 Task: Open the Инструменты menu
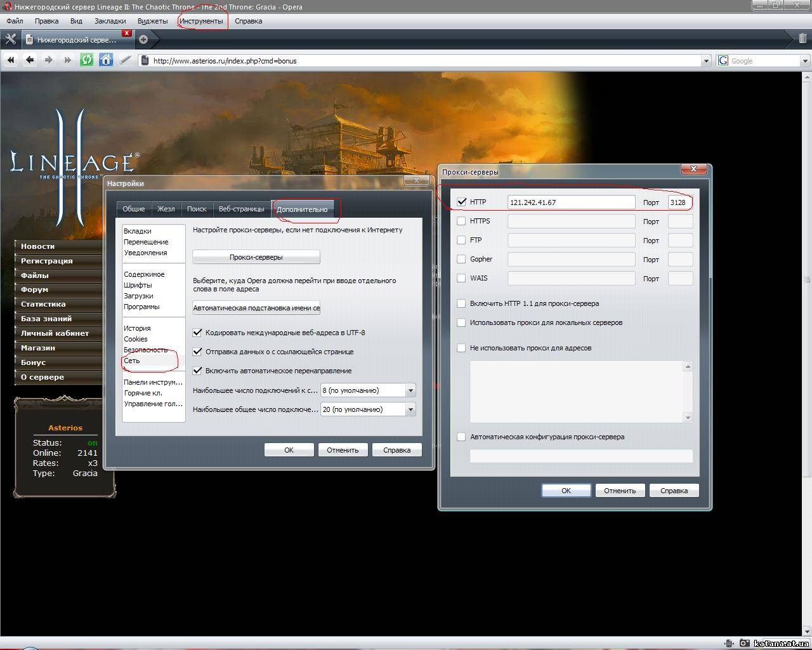coord(201,21)
